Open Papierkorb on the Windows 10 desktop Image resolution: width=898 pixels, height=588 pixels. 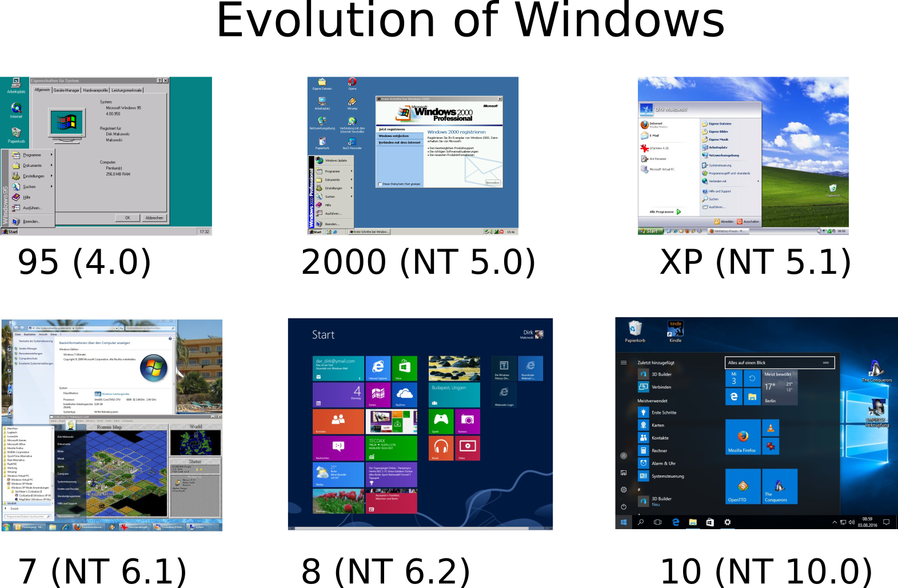(635, 331)
